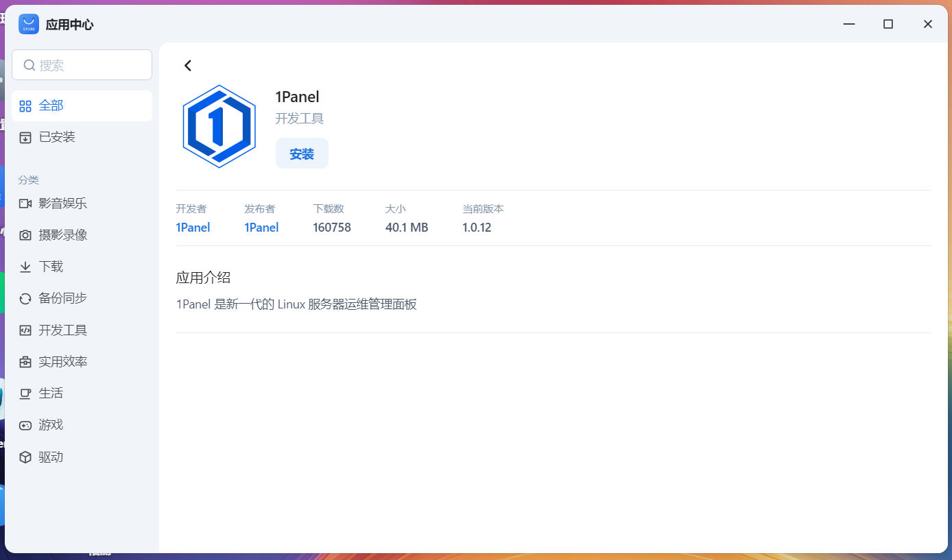Click the download count 160758

tap(332, 228)
